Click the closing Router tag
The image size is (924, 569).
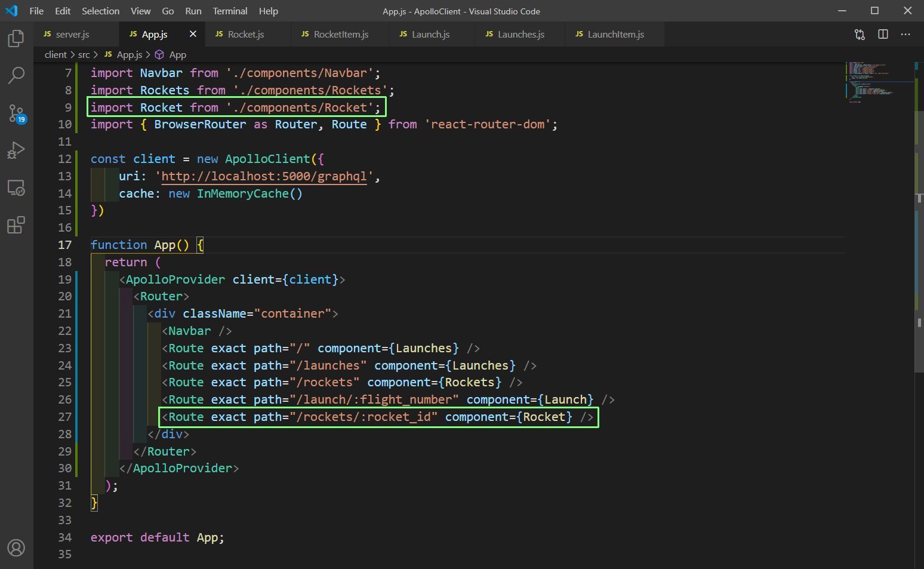[165, 451]
